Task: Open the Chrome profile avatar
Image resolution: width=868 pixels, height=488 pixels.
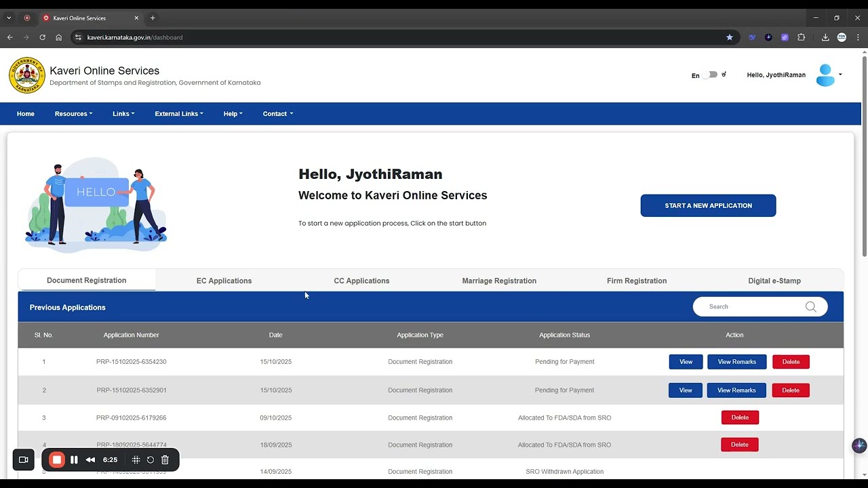Action: click(x=842, y=37)
